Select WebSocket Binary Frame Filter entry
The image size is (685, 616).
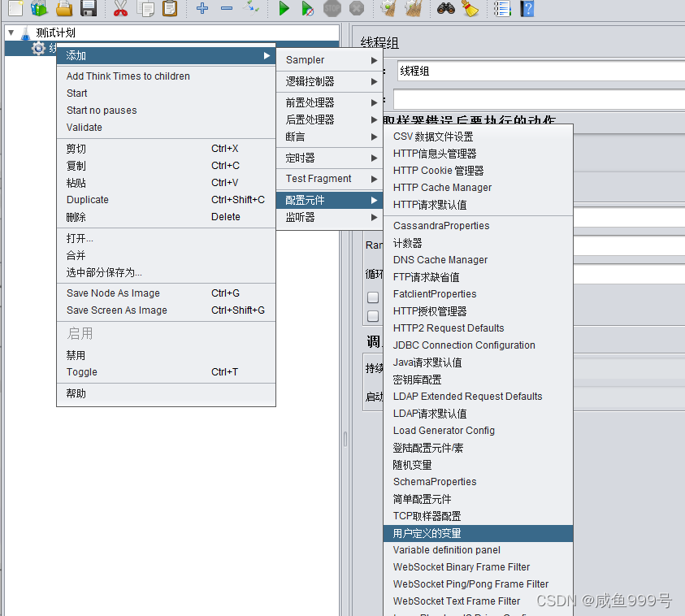(x=478, y=567)
